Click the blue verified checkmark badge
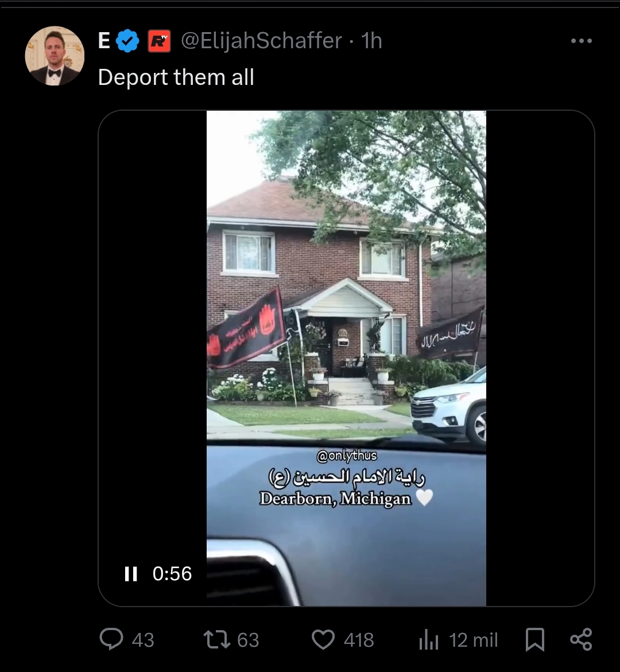 point(128,41)
